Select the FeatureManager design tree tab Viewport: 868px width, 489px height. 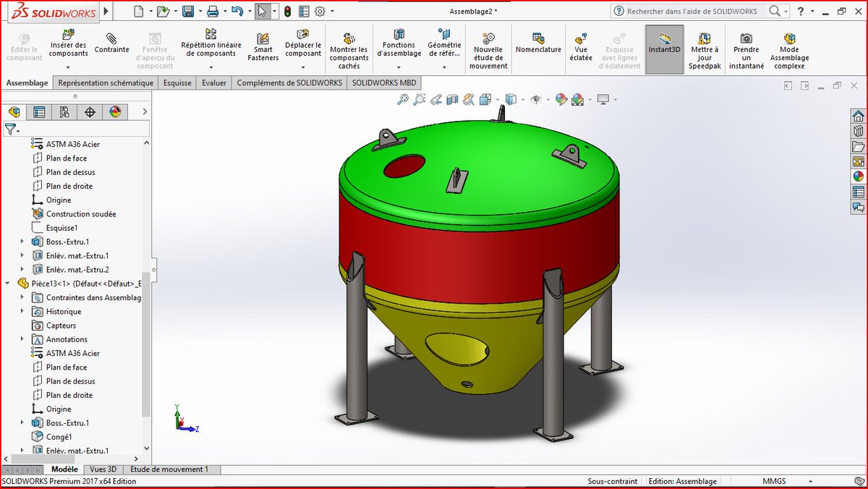pyautogui.click(x=14, y=111)
